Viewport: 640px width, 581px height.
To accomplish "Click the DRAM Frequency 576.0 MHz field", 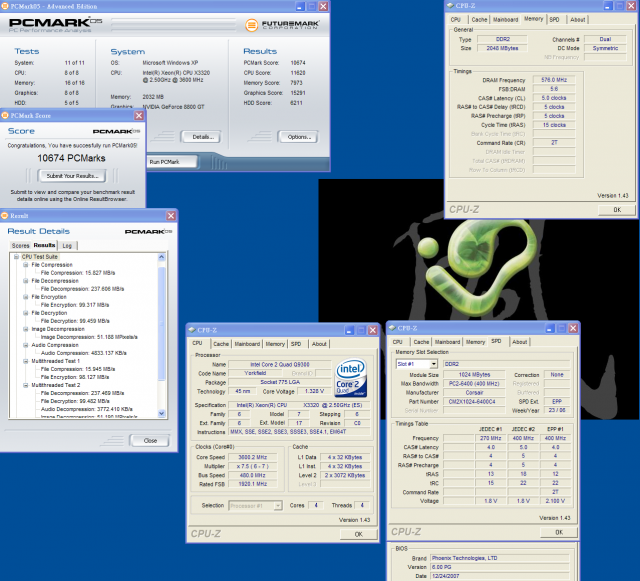I will click(x=554, y=80).
